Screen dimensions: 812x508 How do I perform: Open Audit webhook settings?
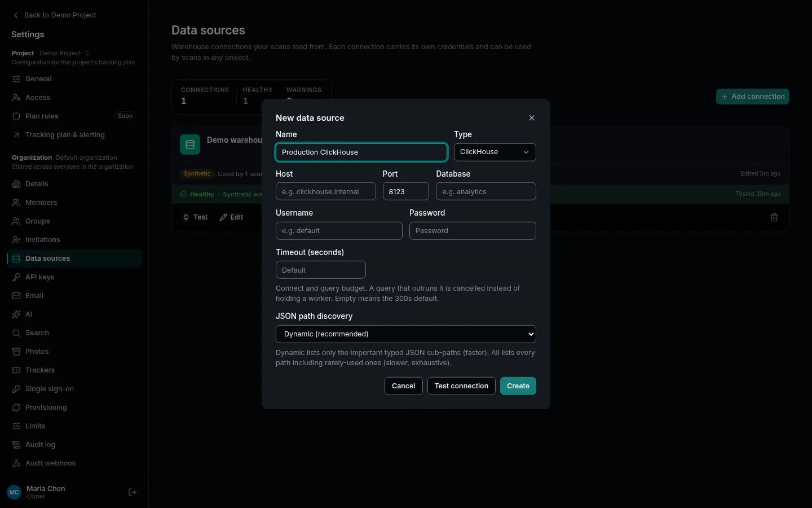[74, 463]
